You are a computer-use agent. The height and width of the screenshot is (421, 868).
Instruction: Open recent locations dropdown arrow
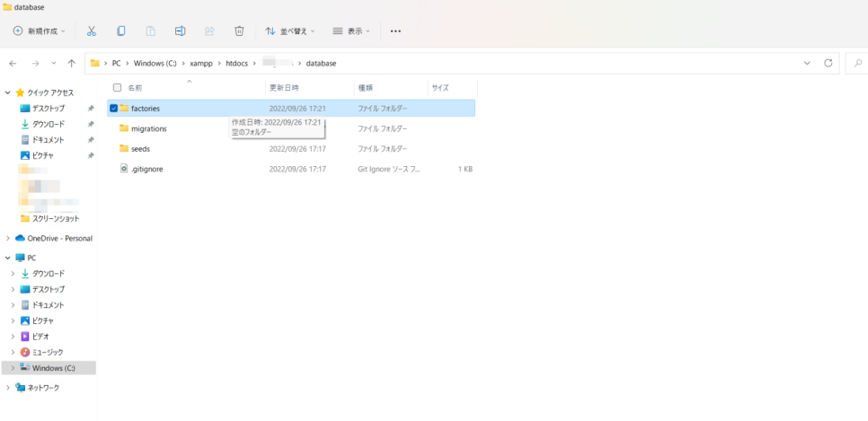click(54, 64)
